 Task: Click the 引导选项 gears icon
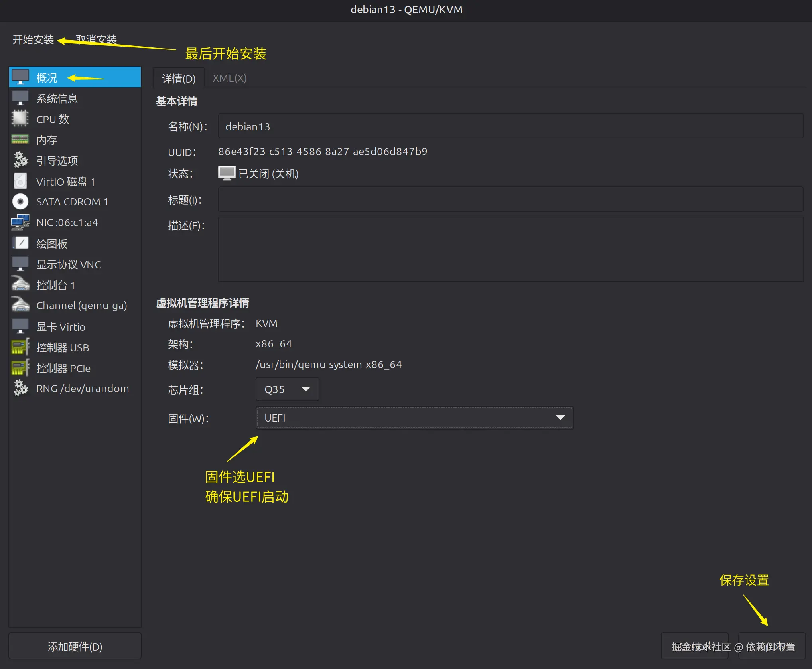[x=20, y=160]
